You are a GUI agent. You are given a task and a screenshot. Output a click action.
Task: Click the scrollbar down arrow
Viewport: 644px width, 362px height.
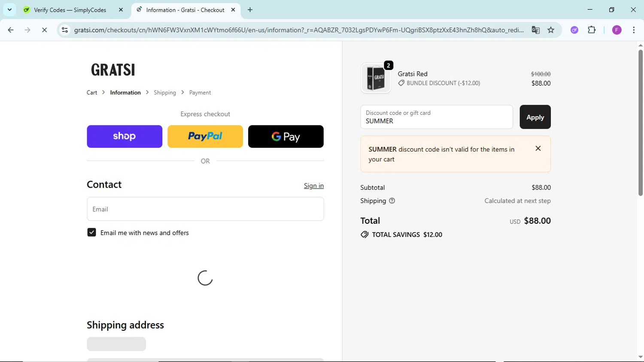[x=640, y=357]
